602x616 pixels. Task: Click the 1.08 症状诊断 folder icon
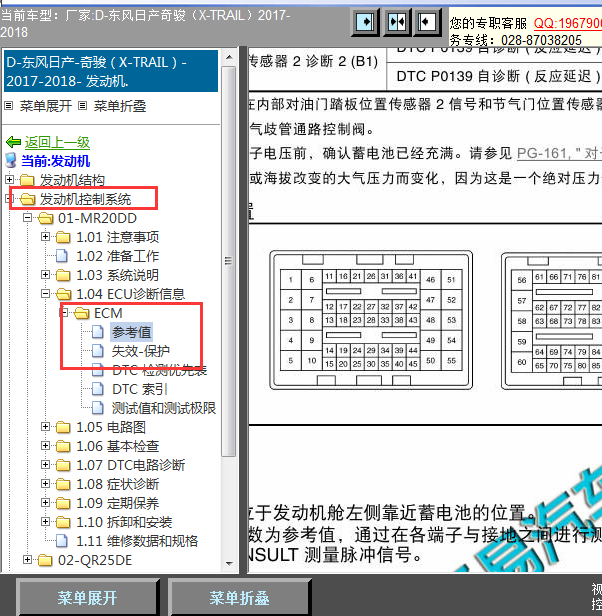point(63,484)
